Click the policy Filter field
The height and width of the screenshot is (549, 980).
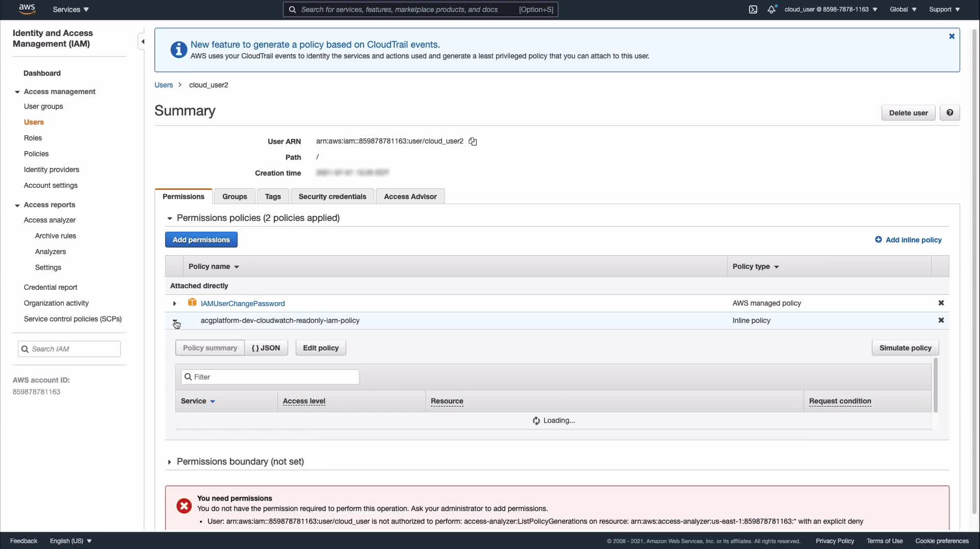pos(270,377)
